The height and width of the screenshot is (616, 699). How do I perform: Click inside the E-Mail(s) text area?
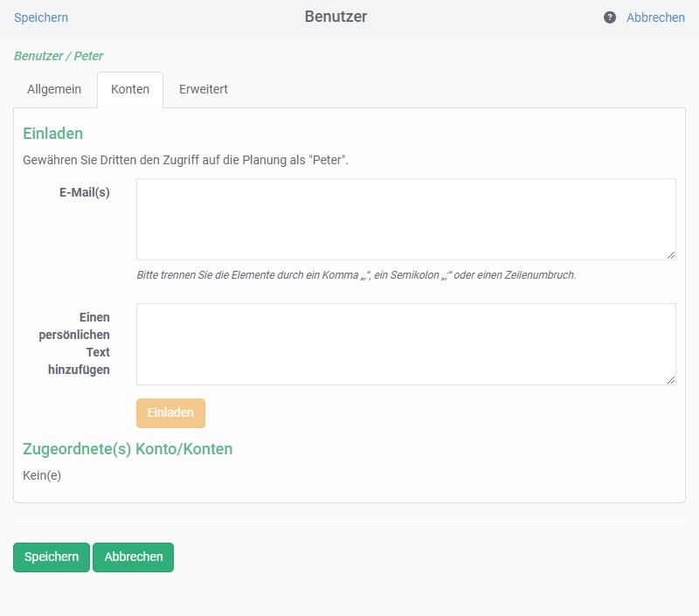click(405, 218)
